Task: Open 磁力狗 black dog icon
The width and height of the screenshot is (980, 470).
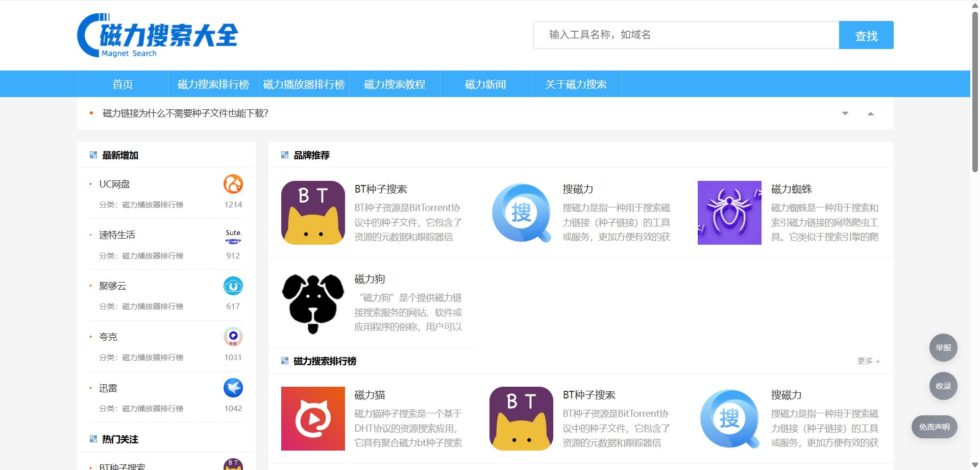Action: (313, 303)
